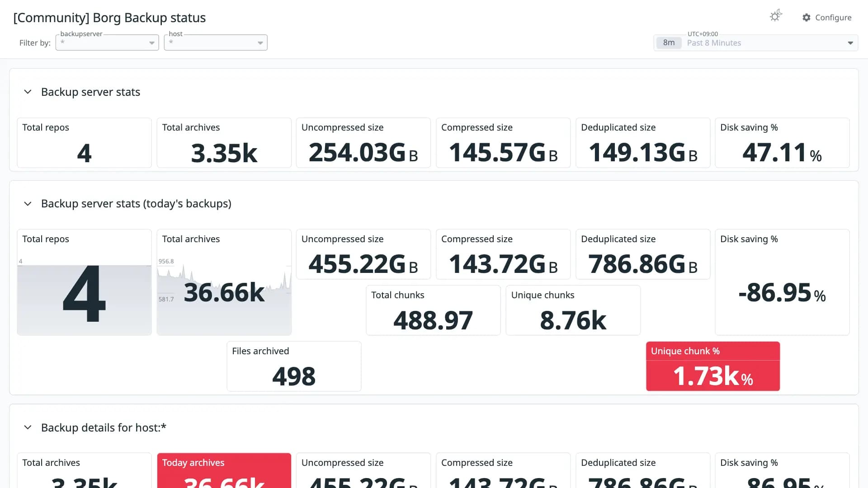This screenshot has height=488, width=868.
Task: Click the UTC+09:00 timezone label
Action: click(x=703, y=34)
